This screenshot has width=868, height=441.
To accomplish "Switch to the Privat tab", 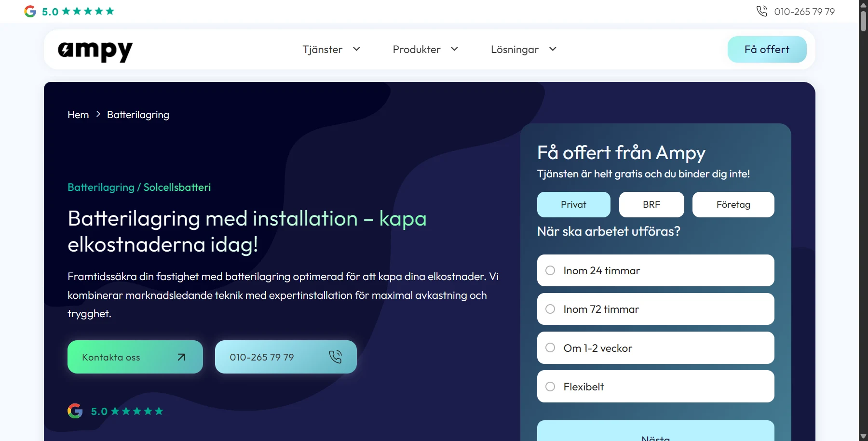I will coord(573,204).
